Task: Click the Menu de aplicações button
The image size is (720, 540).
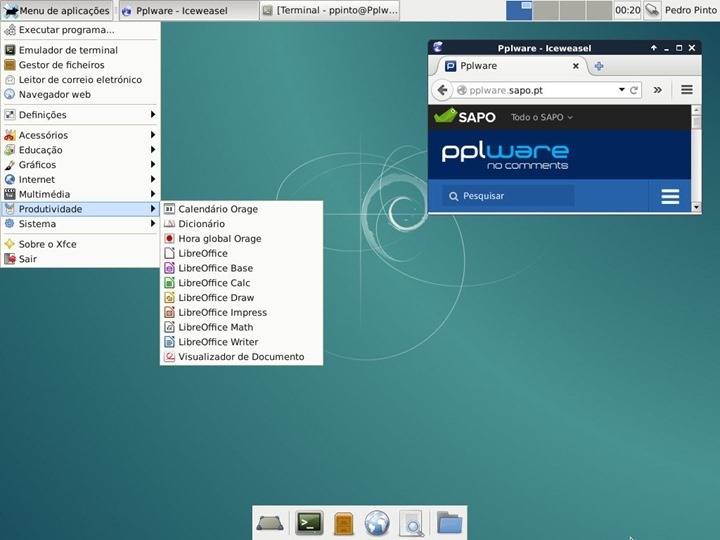Action: click(x=56, y=11)
